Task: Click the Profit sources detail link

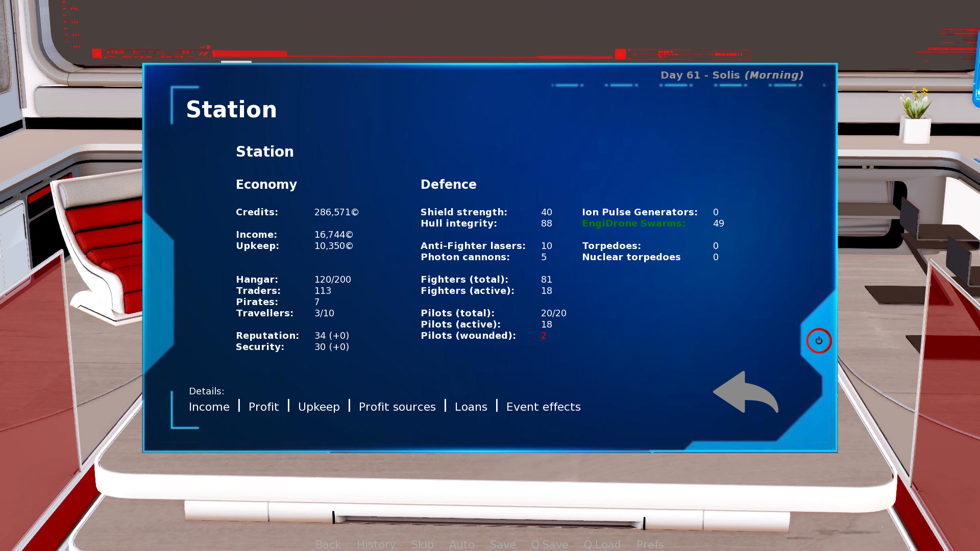Action: coord(397,406)
